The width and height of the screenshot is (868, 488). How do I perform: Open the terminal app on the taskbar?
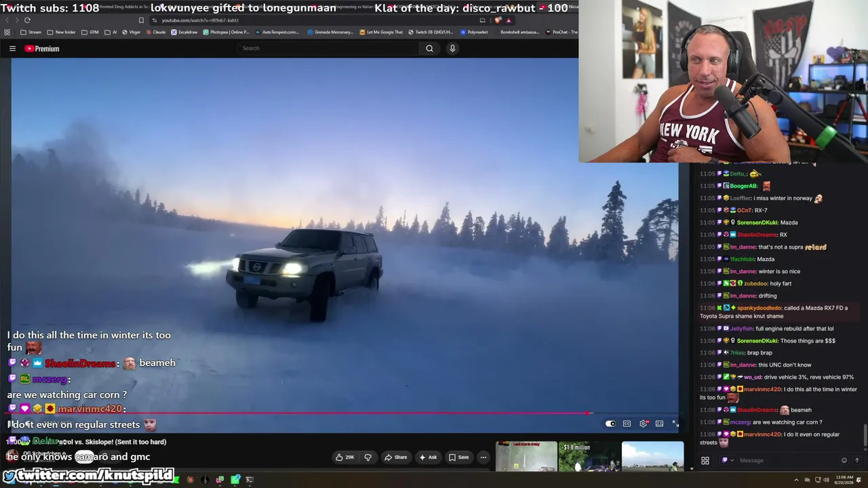coord(250,480)
